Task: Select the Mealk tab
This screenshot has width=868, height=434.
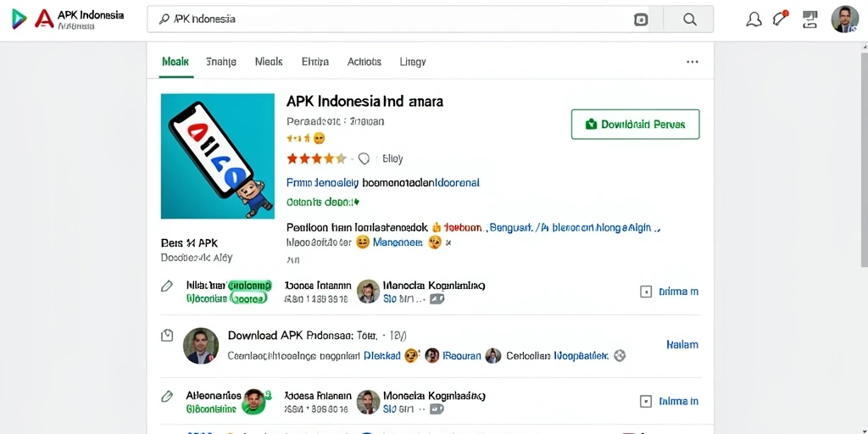Action: (x=175, y=61)
